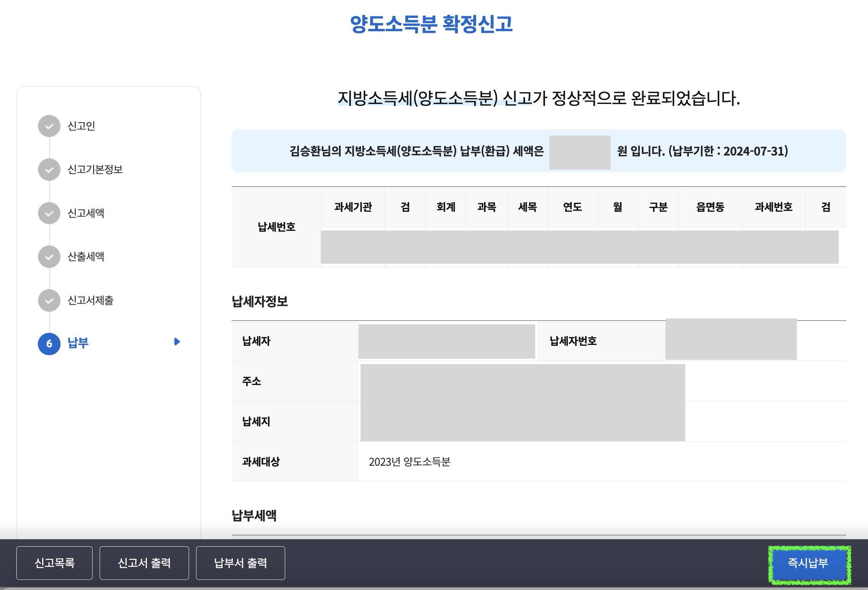Click the 과세번호 column header

773,207
